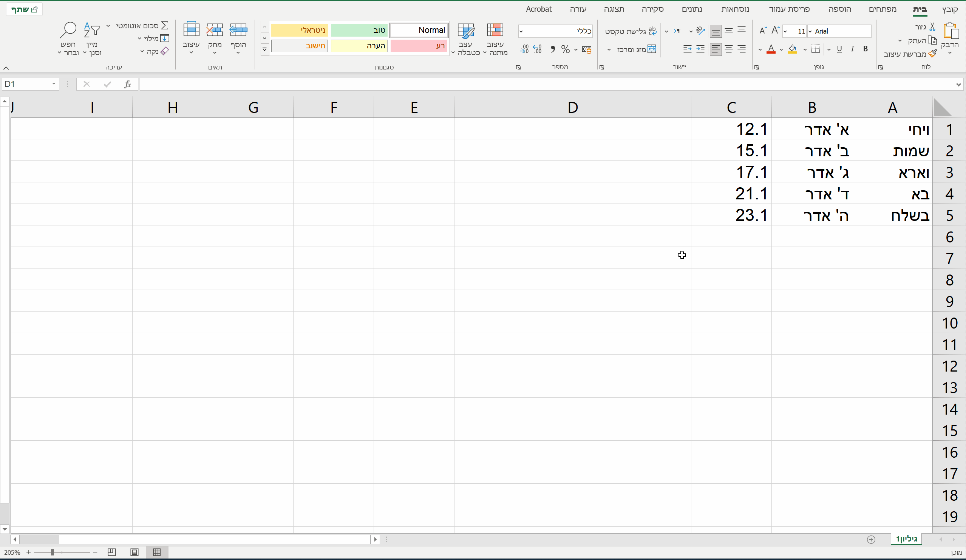This screenshot has height=560, width=966.
Task: Click the Format Painter brush icon
Action: tap(932, 54)
